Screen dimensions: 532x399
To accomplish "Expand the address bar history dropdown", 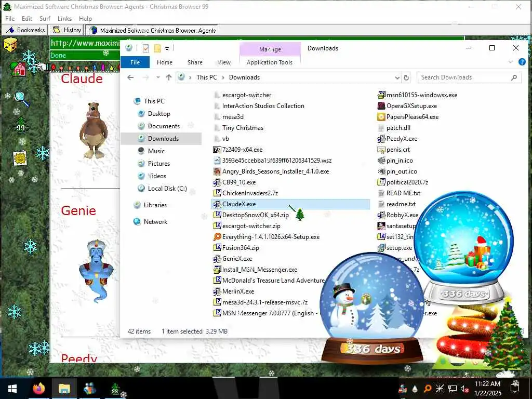I will click(x=397, y=78).
